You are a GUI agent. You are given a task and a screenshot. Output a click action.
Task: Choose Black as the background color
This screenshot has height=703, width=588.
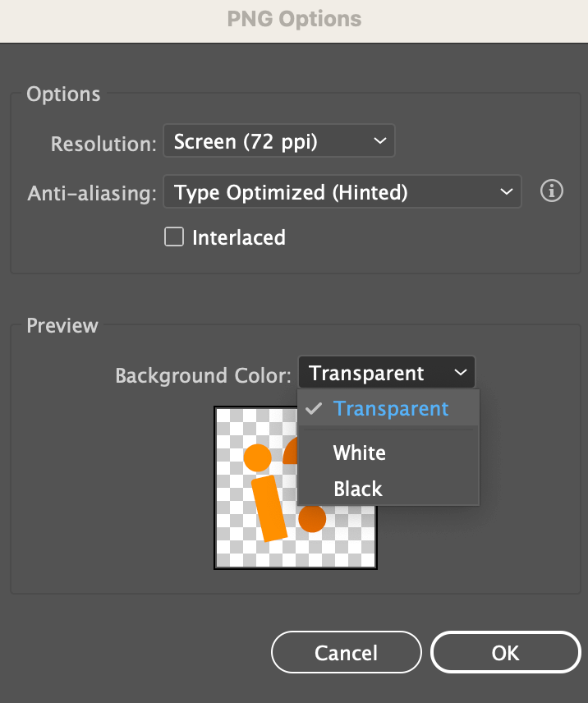(x=358, y=489)
